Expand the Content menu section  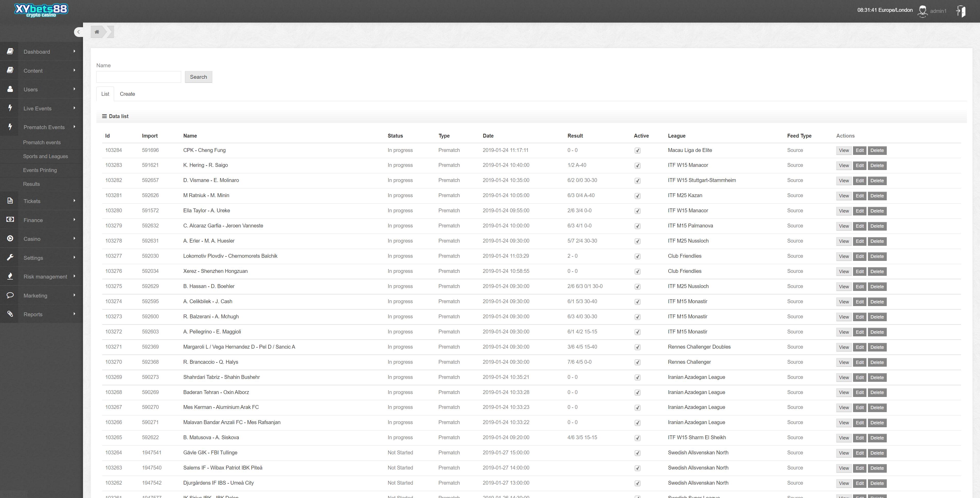coord(41,71)
